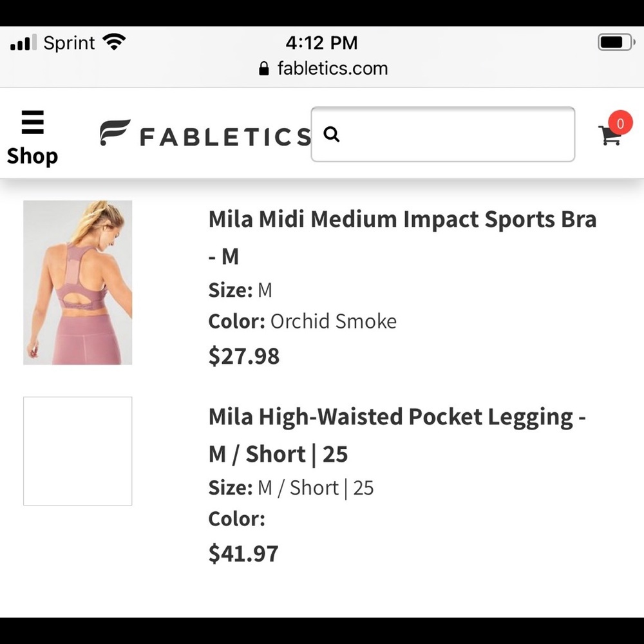The image size is (644, 644).
Task: Click the magnifying glass search icon
Action: pos(332,135)
